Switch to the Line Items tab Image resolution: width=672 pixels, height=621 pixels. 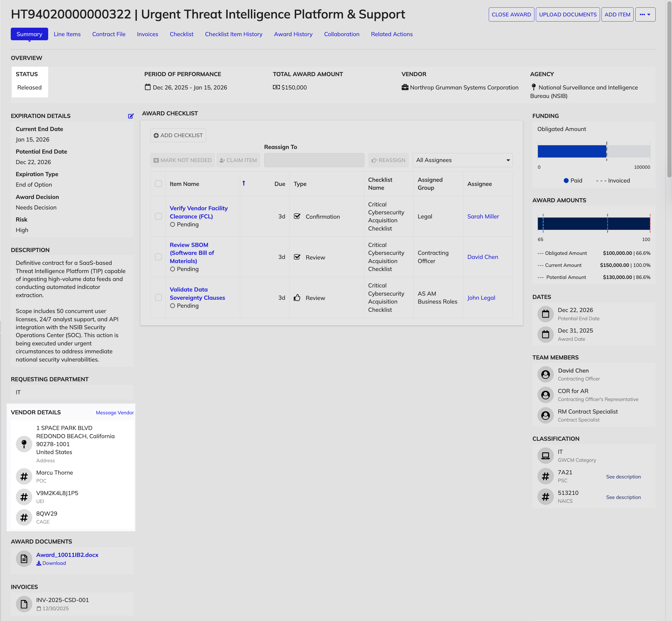tap(67, 34)
